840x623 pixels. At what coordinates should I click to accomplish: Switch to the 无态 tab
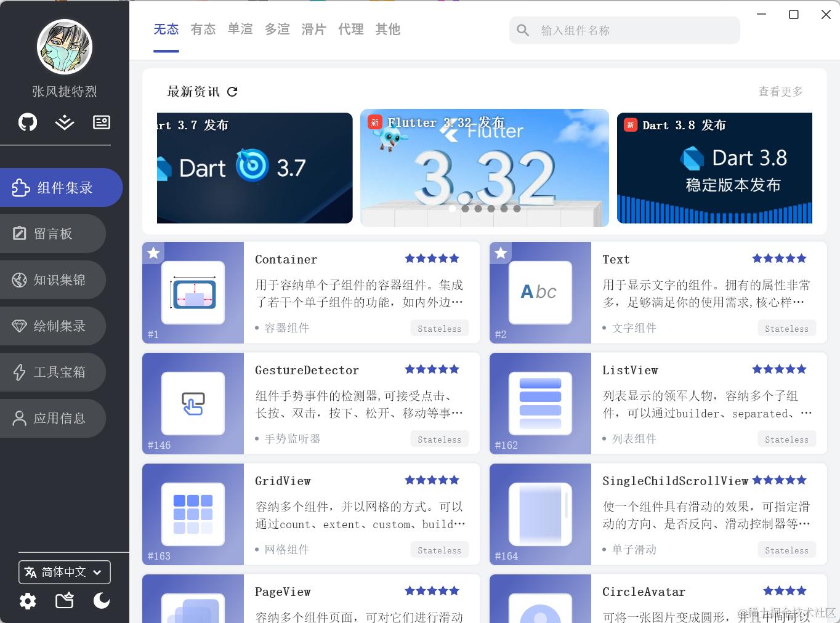coord(166,30)
